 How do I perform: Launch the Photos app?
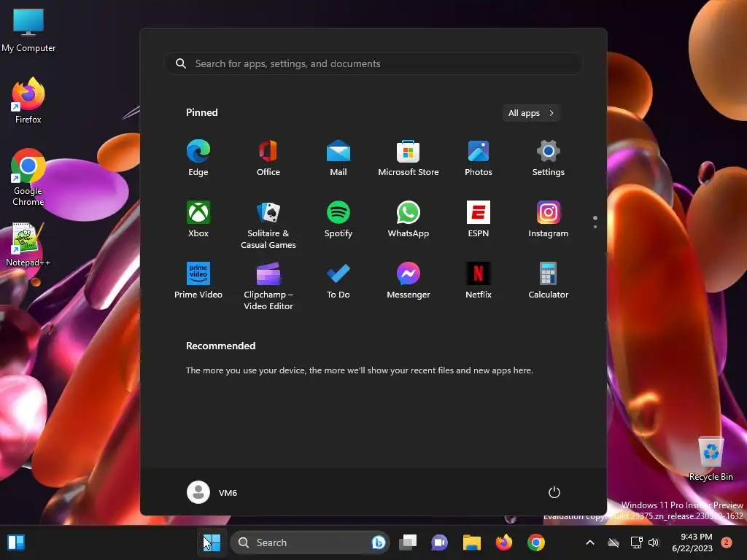click(x=479, y=158)
